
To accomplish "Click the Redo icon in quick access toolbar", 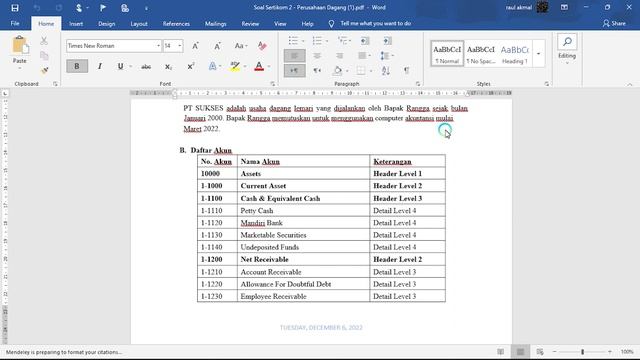I will [59, 8].
